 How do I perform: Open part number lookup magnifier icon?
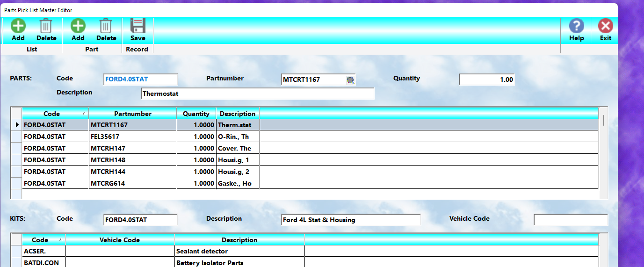(351, 80)
